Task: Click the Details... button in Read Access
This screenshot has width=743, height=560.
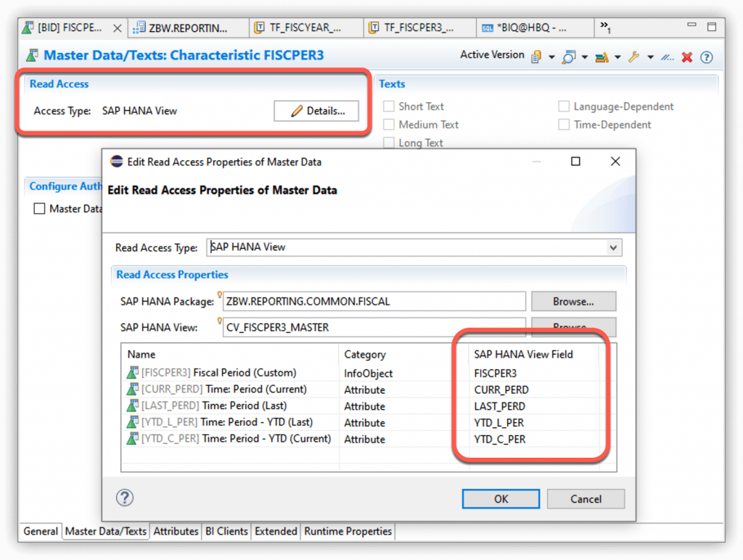Action: pyautogui.click(x=316, y=111)
